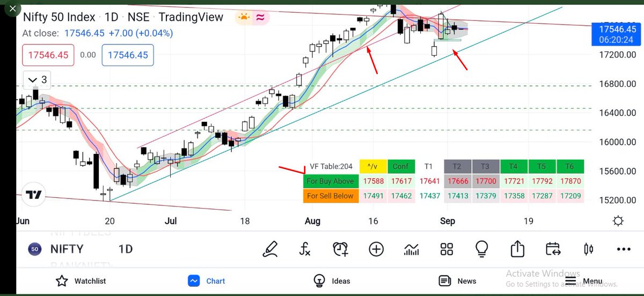Click the +7.00 (+0.04%) change text
This screenshot has height=296, width=644.
click(x=140, y=33)
